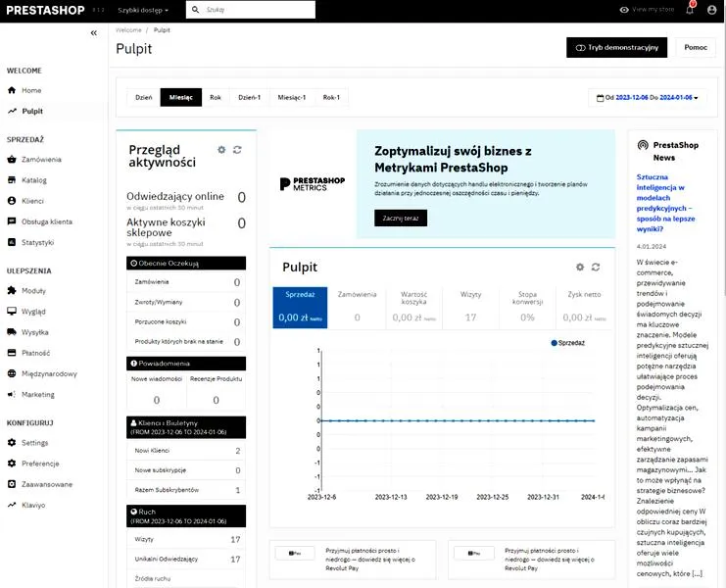Toggle Tryb demonstracyjny mode
Screen dimensions: 726x588
[616, 47]
